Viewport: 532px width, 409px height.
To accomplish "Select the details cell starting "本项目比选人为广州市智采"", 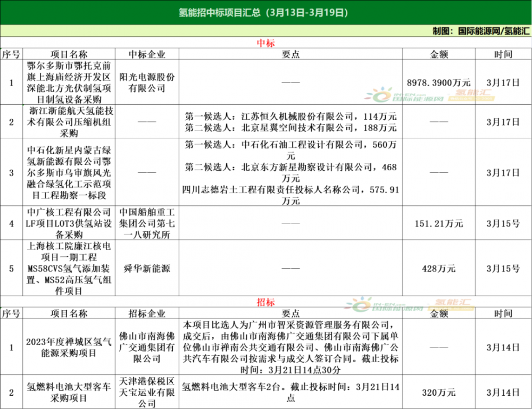I will (x=291, y=347).
